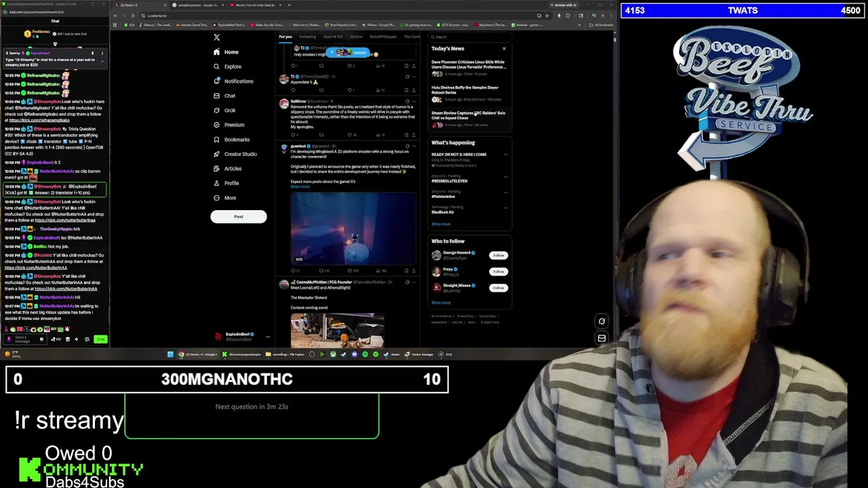Follow Freyy

pyautogui.click(x=498, y=272)
